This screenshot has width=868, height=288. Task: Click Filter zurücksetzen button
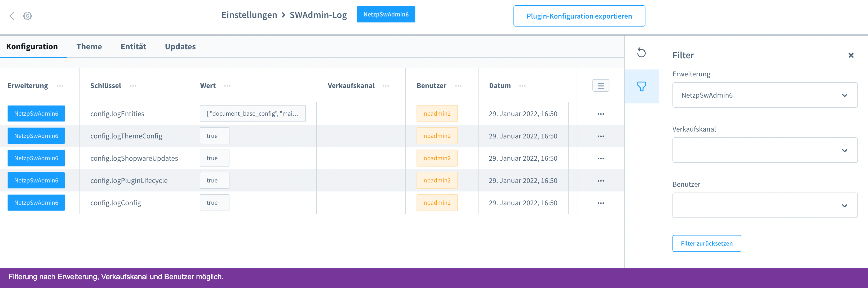pos(707,243)
